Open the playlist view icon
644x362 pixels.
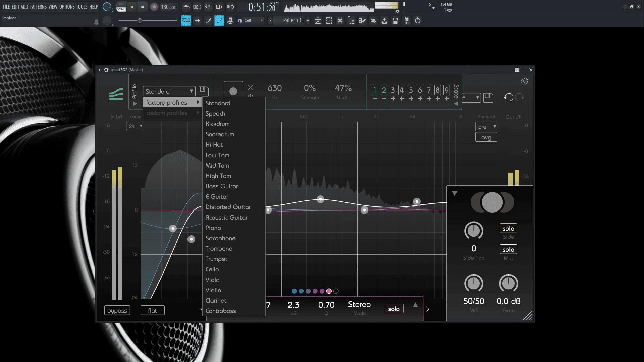click(x=318, y=21)
